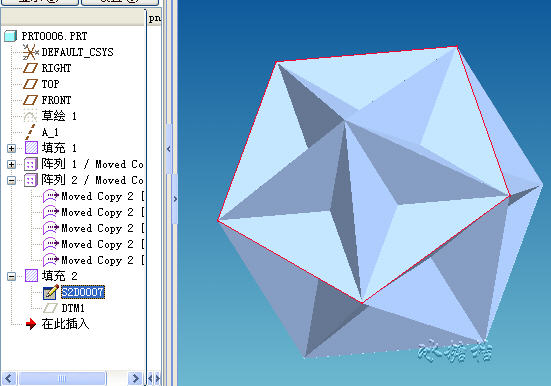Select the PRT0006.PRT part icon
Screen dimensions: 551x386
click(x=11, y=36)
